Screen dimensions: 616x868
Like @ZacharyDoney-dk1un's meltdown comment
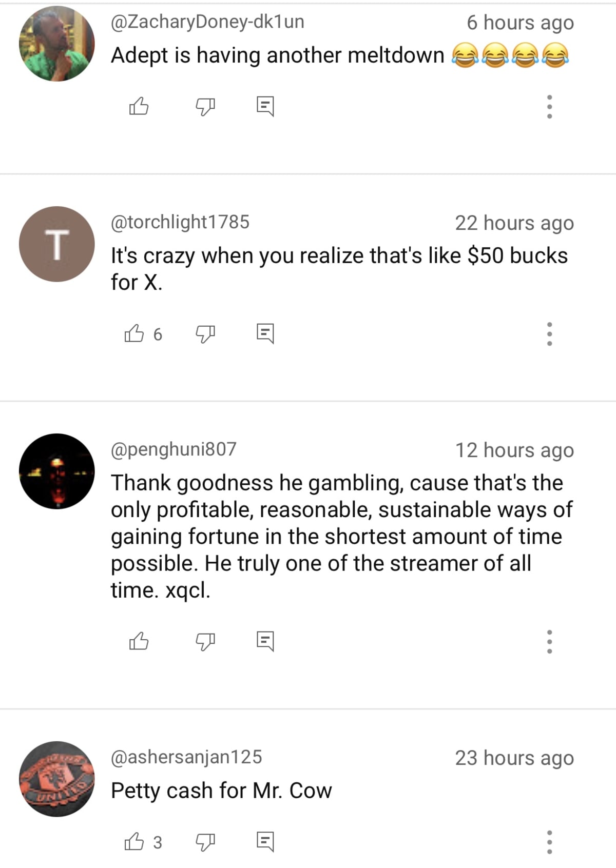click(140, 107)
